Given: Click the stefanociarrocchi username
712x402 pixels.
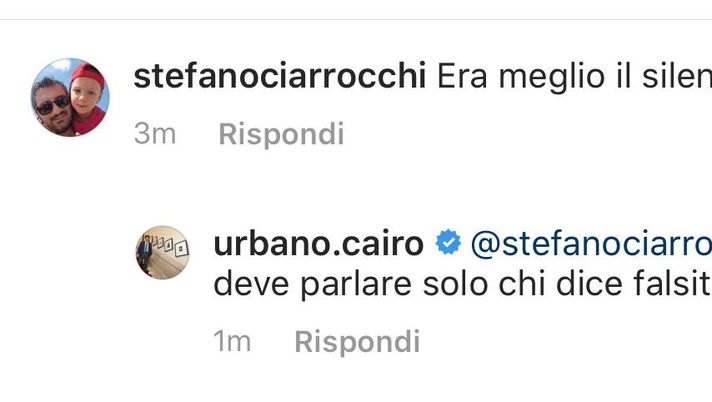Looking at the screenshot, I should [280, 76].
